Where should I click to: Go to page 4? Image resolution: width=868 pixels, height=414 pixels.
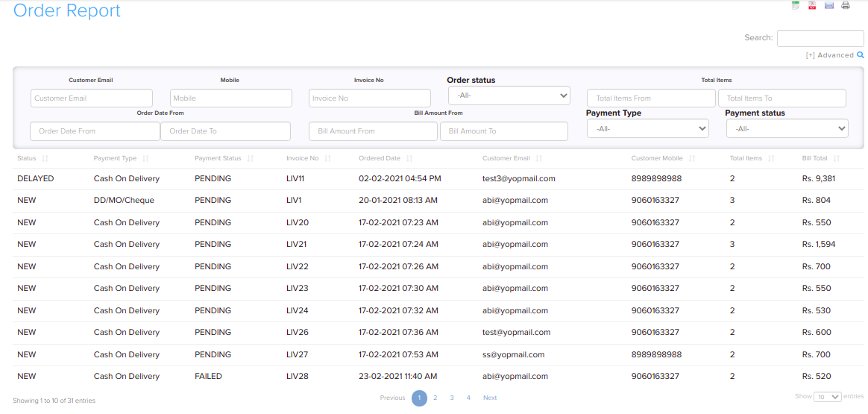click(x=468, y=398)
